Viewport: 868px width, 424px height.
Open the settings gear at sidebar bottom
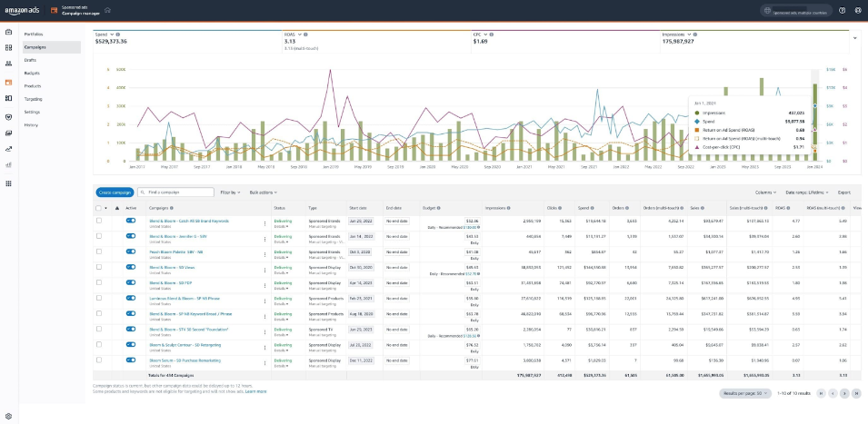[x=8, y=416]
